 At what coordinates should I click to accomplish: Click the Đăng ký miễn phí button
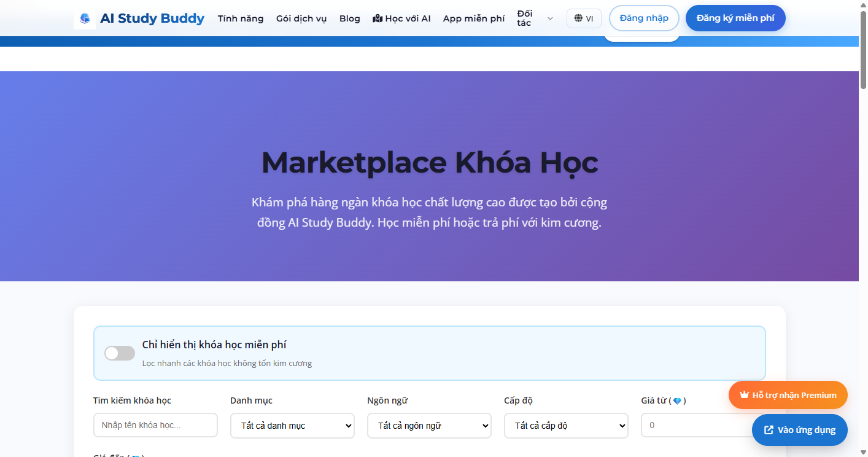735,18
